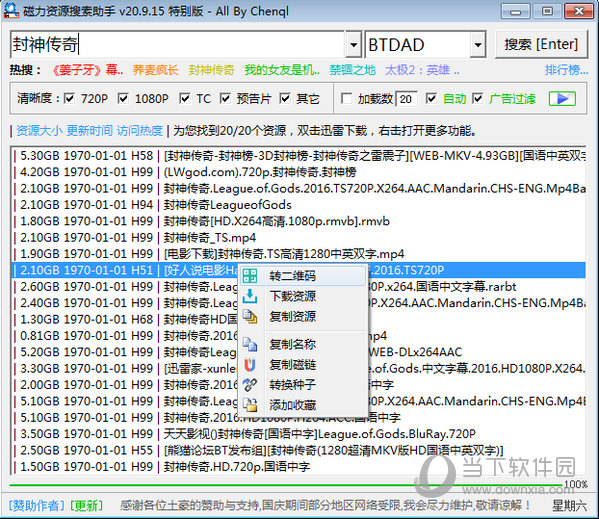Select row 4.20GB (LWgod.com).720p.封神传奇.封神榜
599x519 pixels.
tap(299, 172)
